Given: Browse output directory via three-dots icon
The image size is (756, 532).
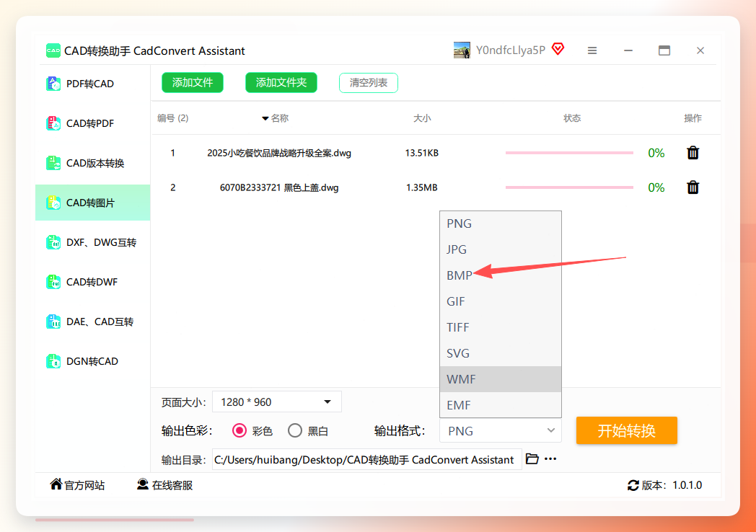Looking at the screenshot, I should 550,458.
